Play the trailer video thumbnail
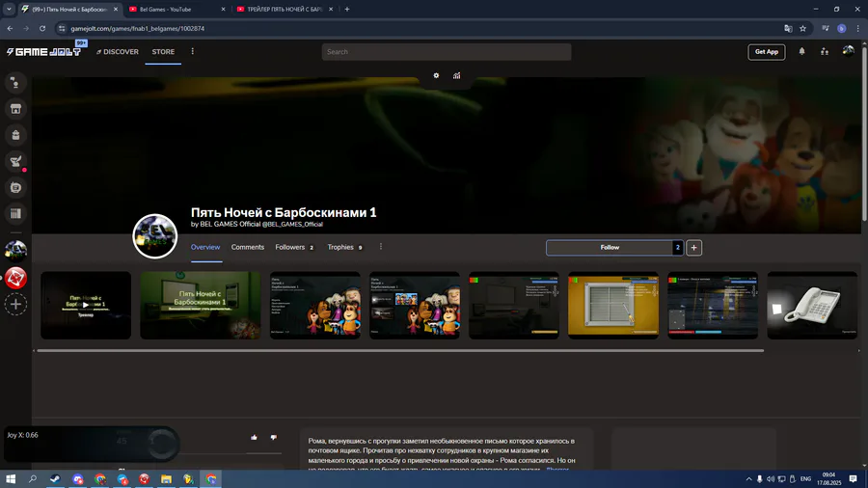This screenshot has height=488, width=868. (x=86, y=305)
